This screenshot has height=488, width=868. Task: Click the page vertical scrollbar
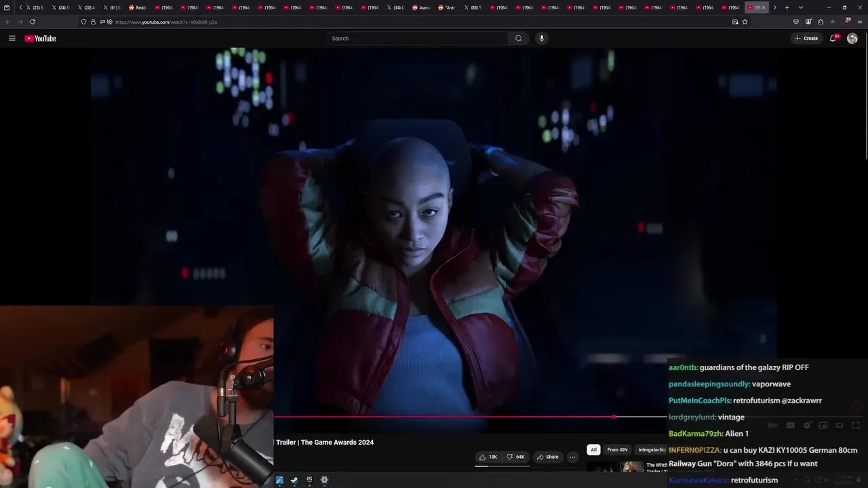coord(865,95)
